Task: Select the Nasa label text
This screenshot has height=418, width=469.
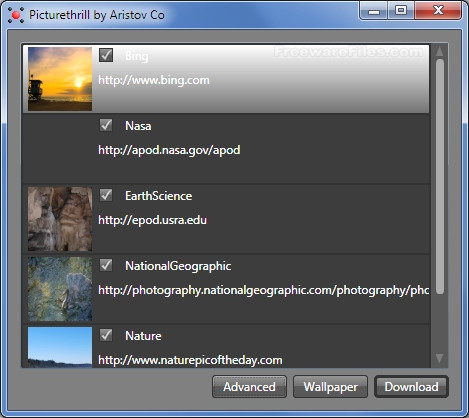Action: tap(138, 126)
